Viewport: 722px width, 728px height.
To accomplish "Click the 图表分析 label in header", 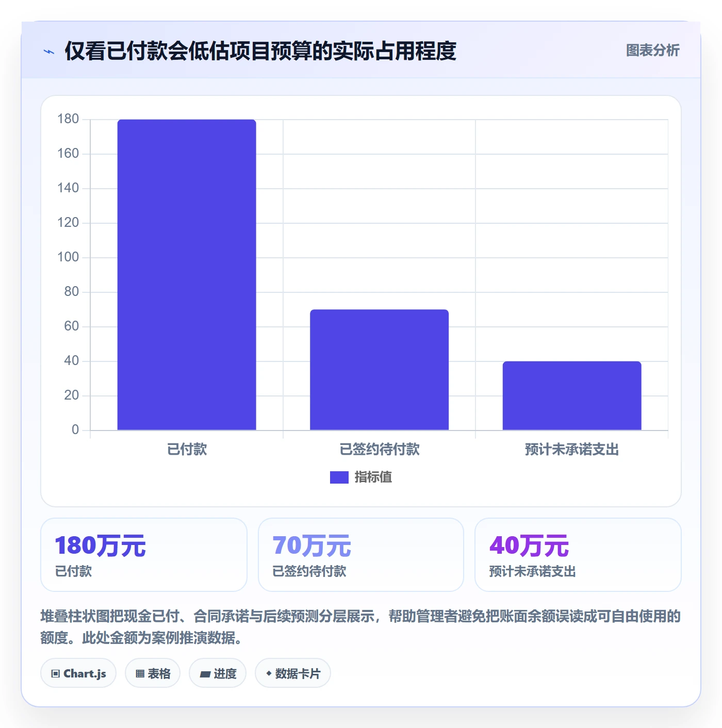I will pos(652,51).
